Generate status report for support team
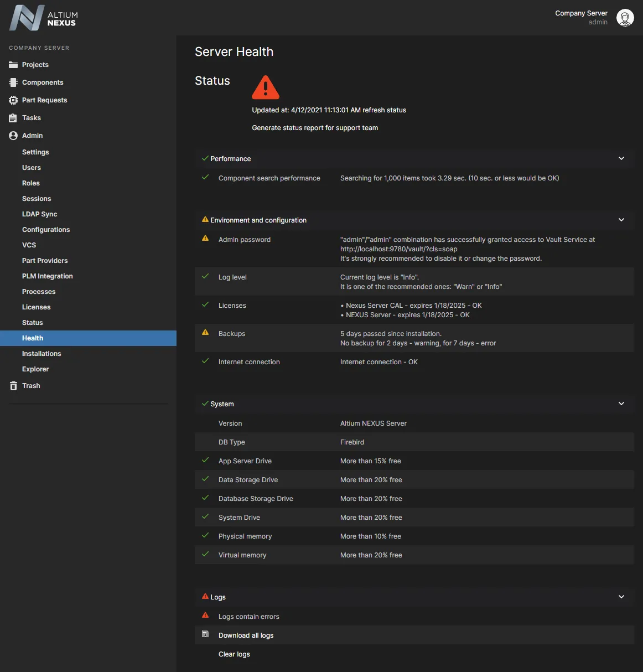This screenshot has width=643, height=672. (315, 128)
